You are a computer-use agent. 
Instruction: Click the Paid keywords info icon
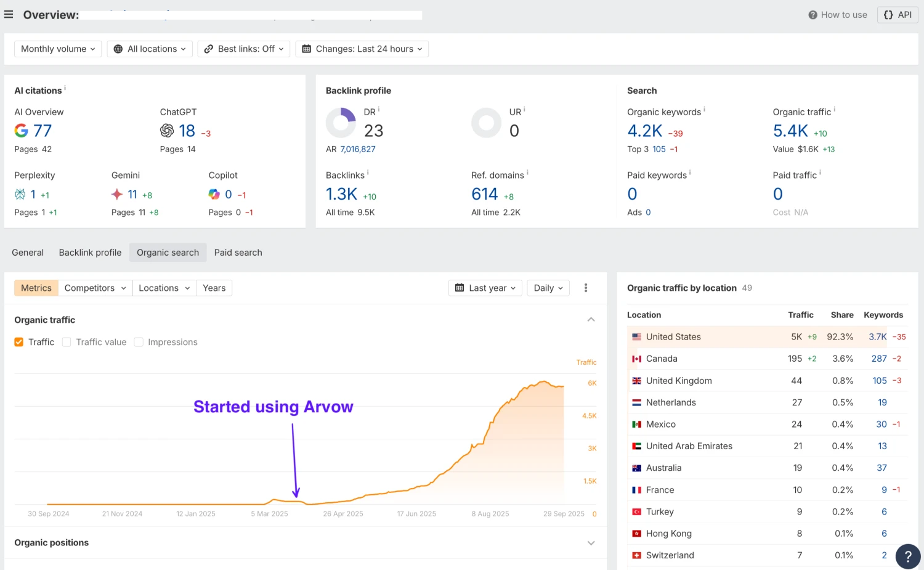691,173
